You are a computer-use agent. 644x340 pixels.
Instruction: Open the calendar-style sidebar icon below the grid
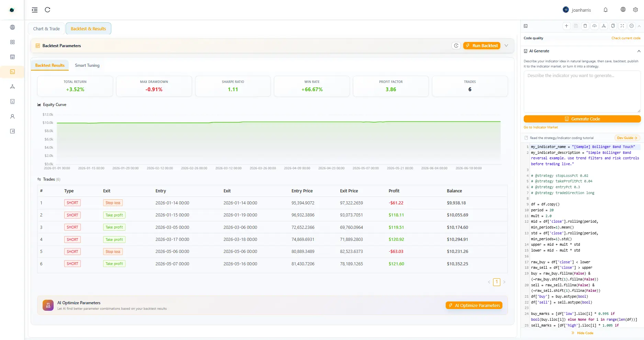tap(12, 57)
